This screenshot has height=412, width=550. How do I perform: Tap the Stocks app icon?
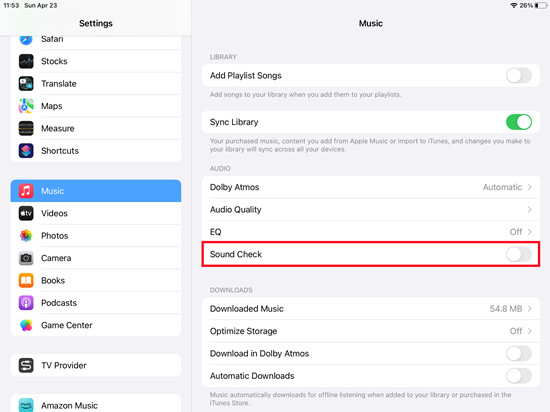pyautogui.click(x=26, y=61)
